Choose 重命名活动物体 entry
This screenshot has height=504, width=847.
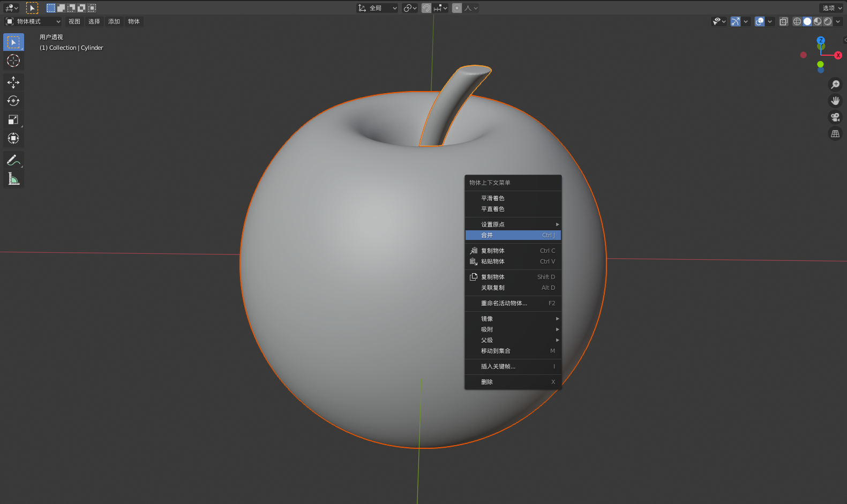click(x=513, y=303)
